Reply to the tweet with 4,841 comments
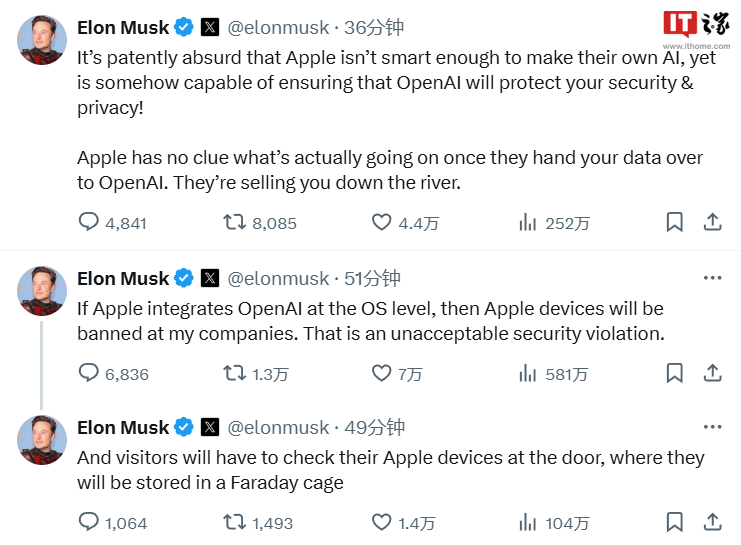 point(89,222)
